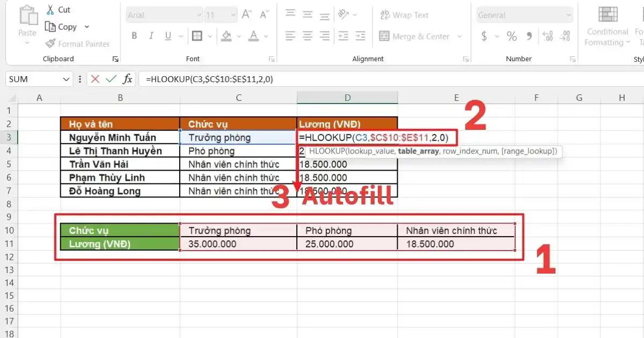Select cell with Phó phòng in row 4
644x338 pixels.
point(238,151)
